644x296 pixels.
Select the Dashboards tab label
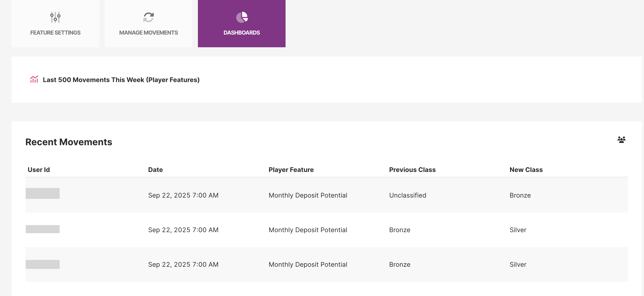click(241, 33)
